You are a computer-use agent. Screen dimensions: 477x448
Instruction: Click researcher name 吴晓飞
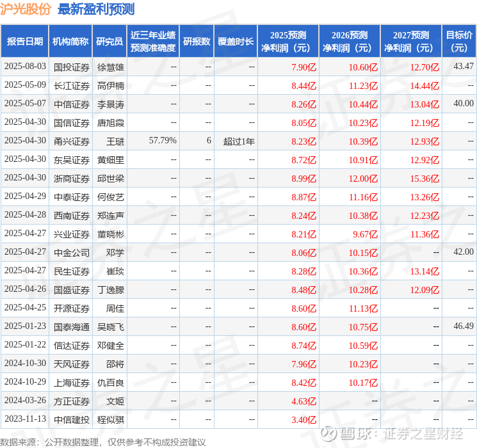click(110, 327)
